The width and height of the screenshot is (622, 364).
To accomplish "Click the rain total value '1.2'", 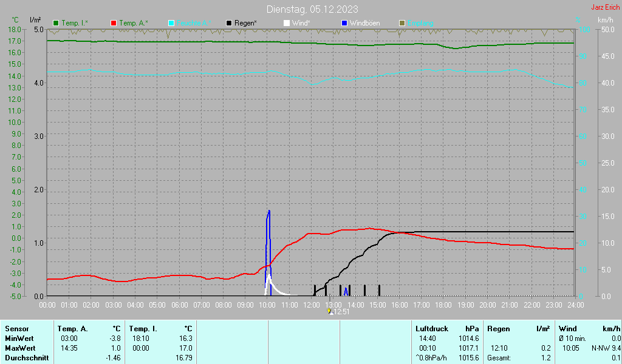I will tap(546, 358).
